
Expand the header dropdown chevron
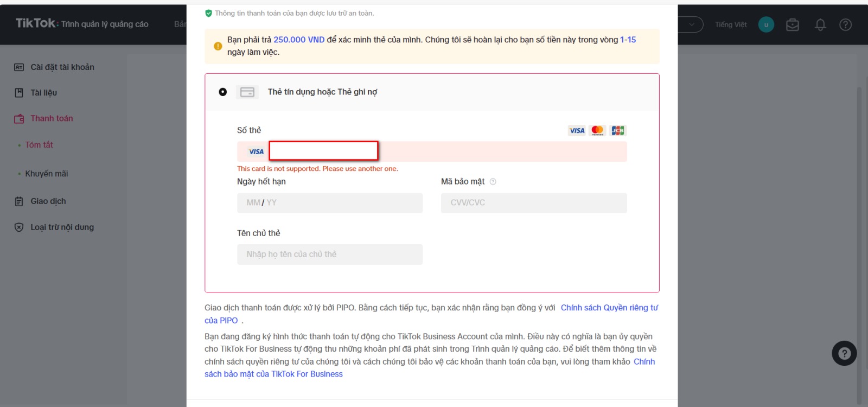point(692,24)
